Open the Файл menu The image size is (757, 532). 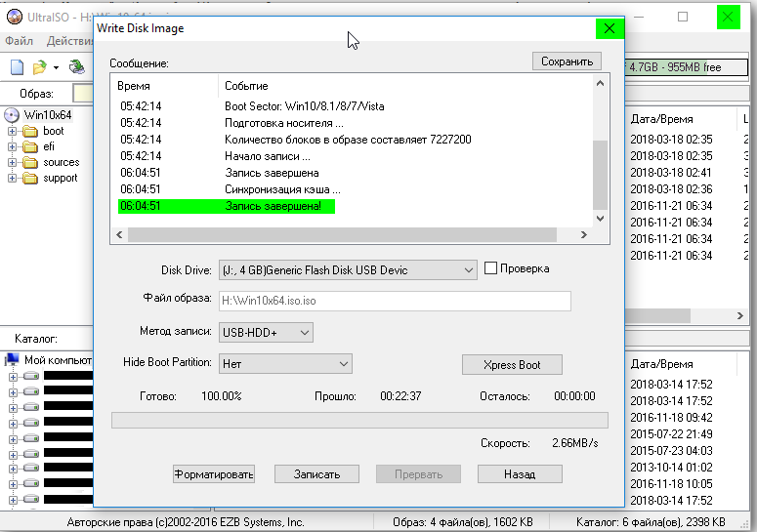pyautogui.click(x=19, y=41)
